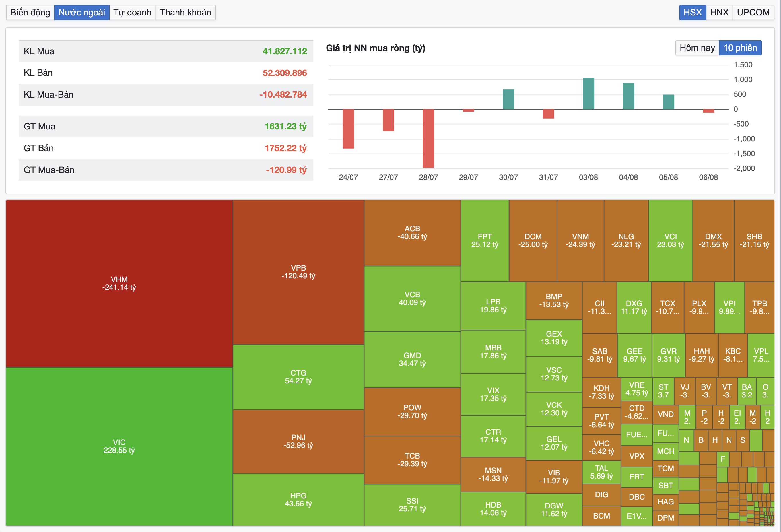
Task: Click the VIB -11.97 tỷ block
Action: (x=554, y=477)
